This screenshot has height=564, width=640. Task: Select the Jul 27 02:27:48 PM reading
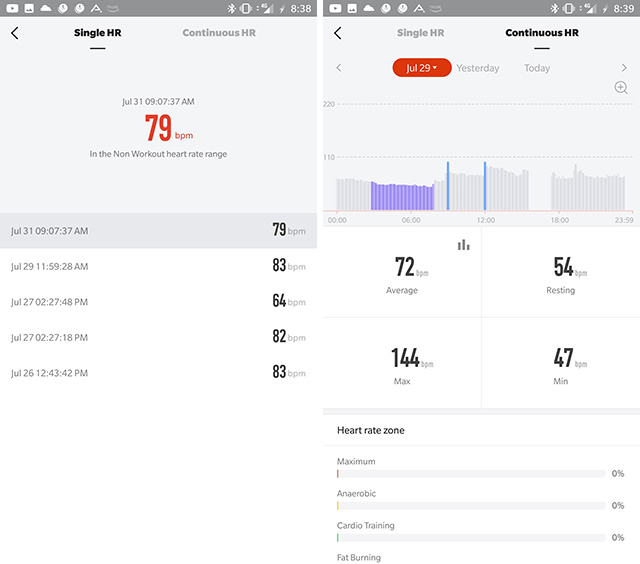tap(158, 302)
